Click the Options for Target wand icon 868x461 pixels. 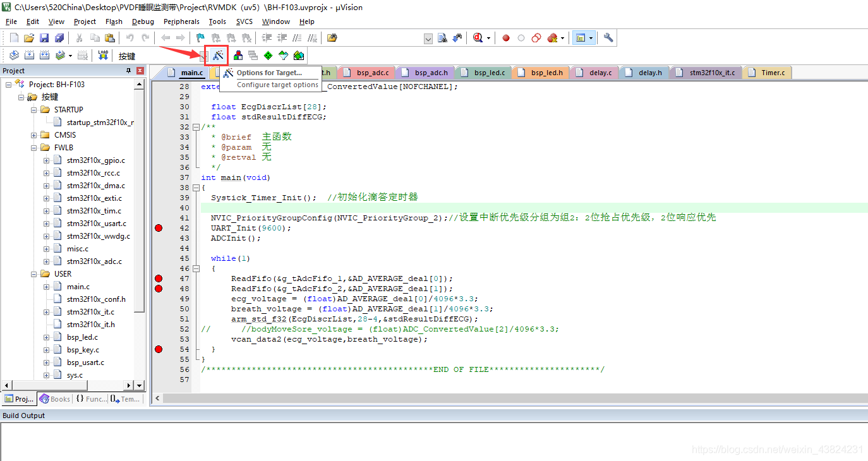(x=218, y=56)
